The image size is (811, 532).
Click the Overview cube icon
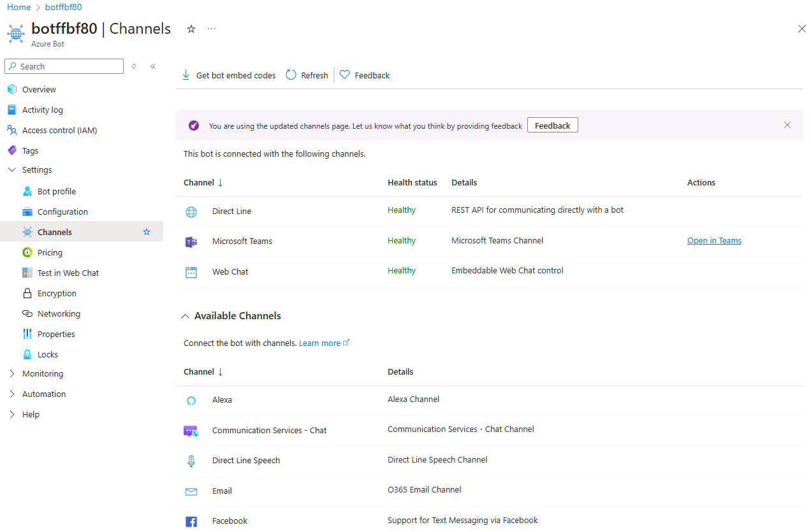coord(12,89)
